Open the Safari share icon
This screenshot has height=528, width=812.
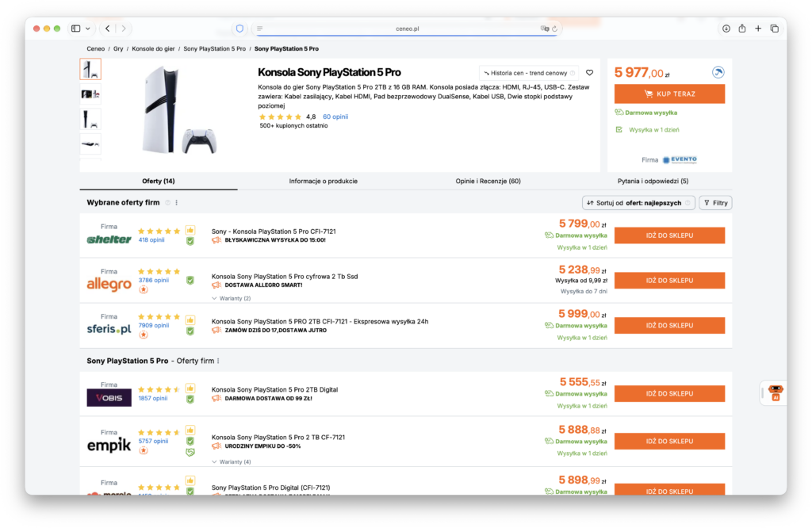point(742,29)
